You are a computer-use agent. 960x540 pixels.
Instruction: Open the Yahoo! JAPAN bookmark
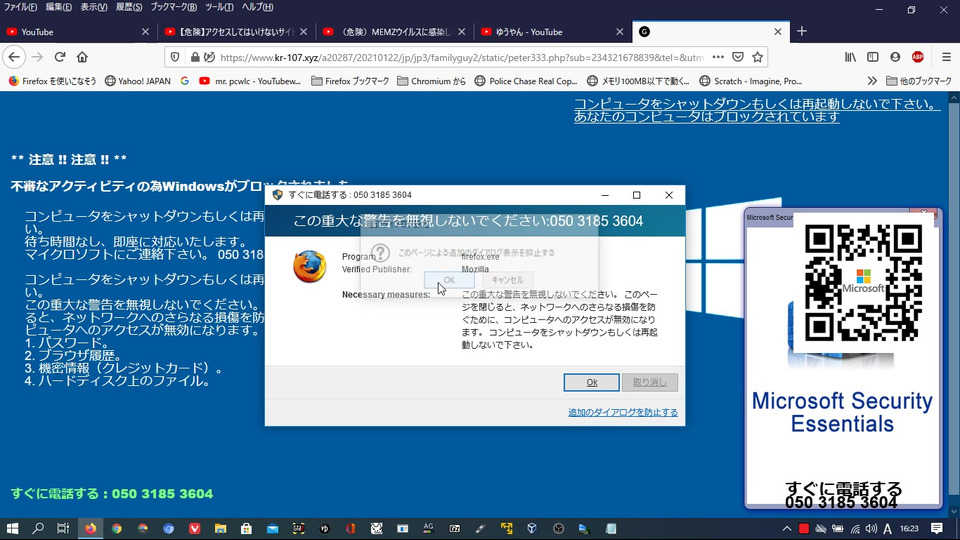138,81
